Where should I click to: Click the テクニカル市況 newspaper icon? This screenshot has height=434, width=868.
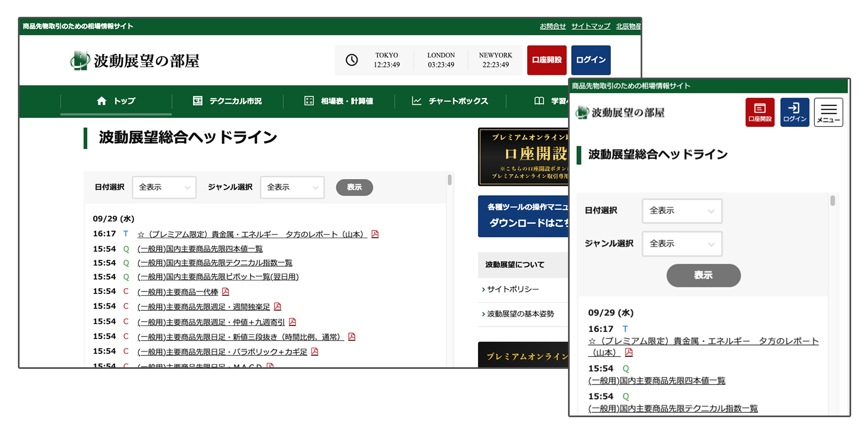[197, 101]
